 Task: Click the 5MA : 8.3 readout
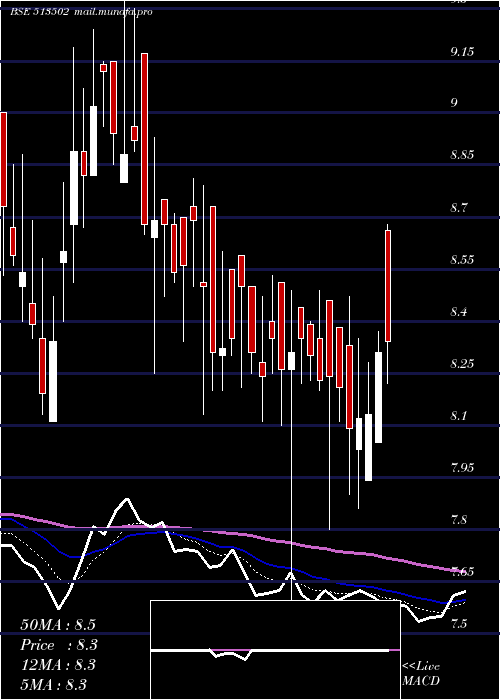point(54,684)
